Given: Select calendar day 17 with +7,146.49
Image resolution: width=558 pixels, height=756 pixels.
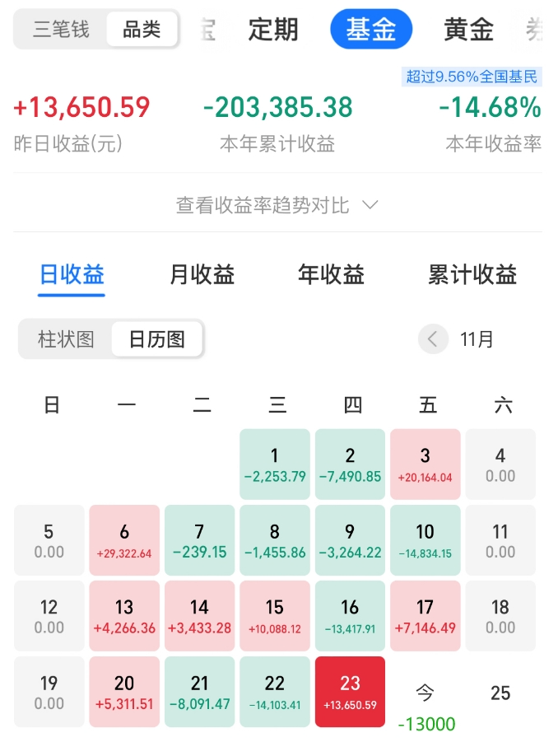Looking at the screenshot, I should click(425, 616).
